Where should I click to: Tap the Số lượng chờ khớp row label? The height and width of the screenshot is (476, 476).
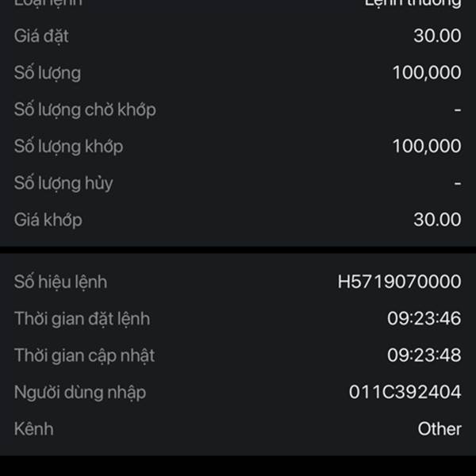pos(85,109)
